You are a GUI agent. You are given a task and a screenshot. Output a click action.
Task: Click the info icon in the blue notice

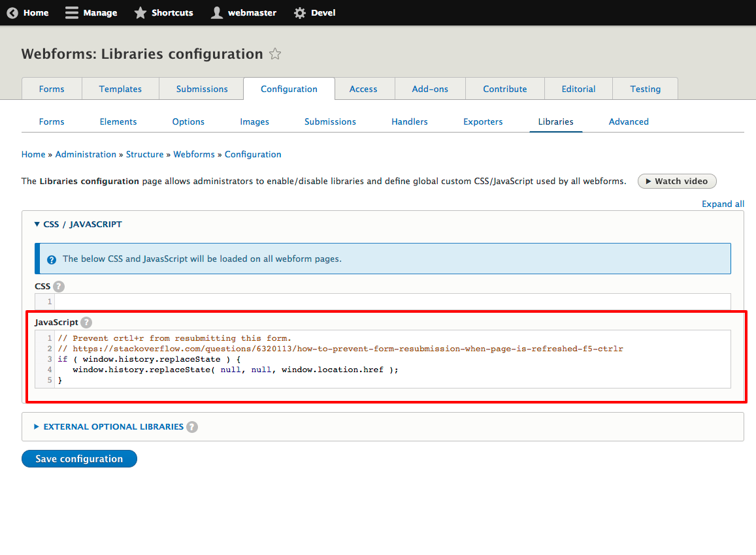click(52, 259)
